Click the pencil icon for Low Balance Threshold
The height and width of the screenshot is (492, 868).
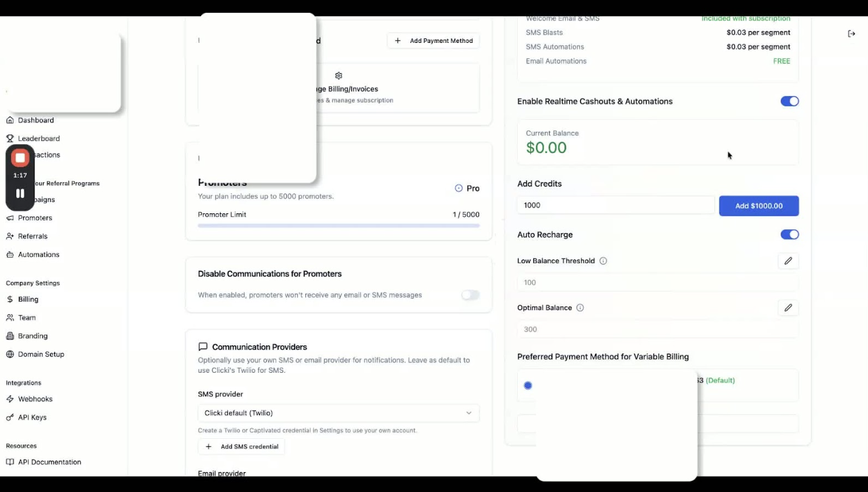(x=788, y=261)
